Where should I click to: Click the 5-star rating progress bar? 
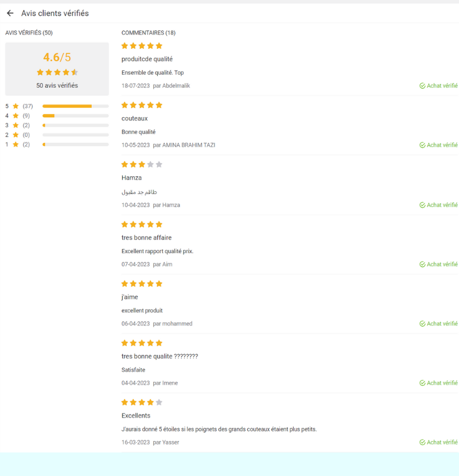pyautogui.click(x=75, y=106)
